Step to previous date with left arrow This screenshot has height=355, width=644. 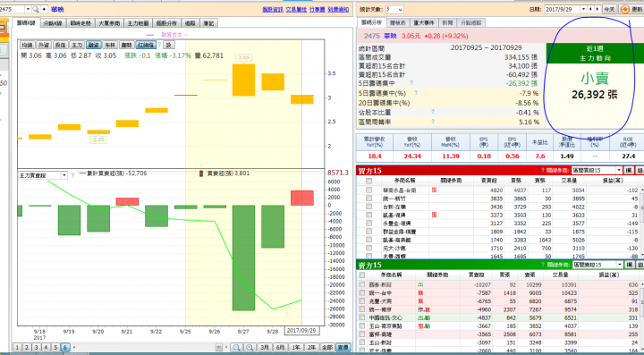coord(590,9)
